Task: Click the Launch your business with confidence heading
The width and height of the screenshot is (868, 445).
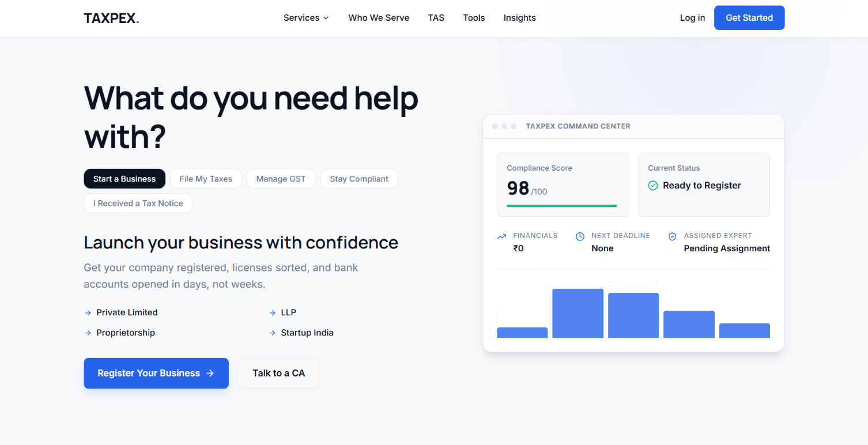Action: click(241, 243)
